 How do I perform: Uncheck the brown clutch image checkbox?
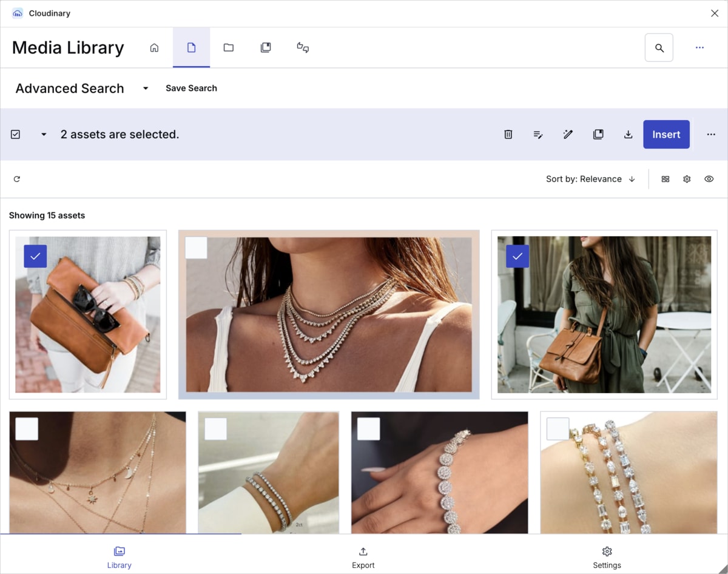pos(35,256)
